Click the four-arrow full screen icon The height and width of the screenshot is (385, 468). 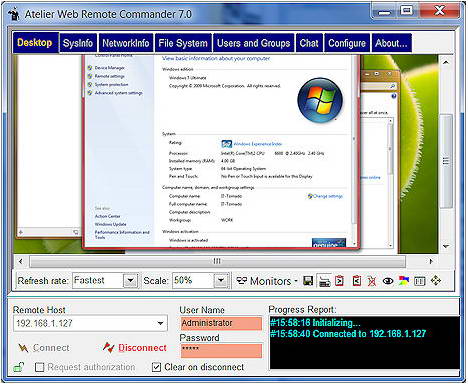click(436, 281)
